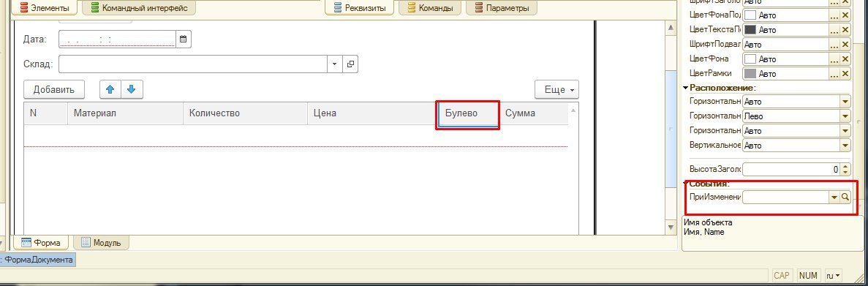Switch to the Элементы tab
Screen dimensions: 868x286
[x=45, y=8]
